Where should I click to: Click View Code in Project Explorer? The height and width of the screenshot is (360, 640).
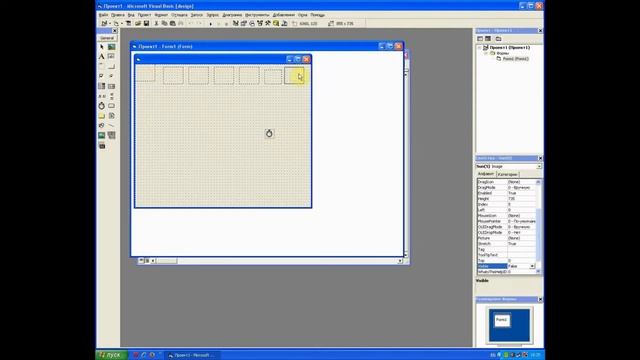point(480,39)
